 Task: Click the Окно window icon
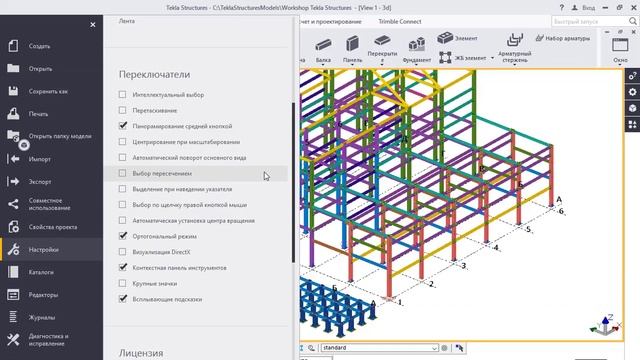coord(620,44)
